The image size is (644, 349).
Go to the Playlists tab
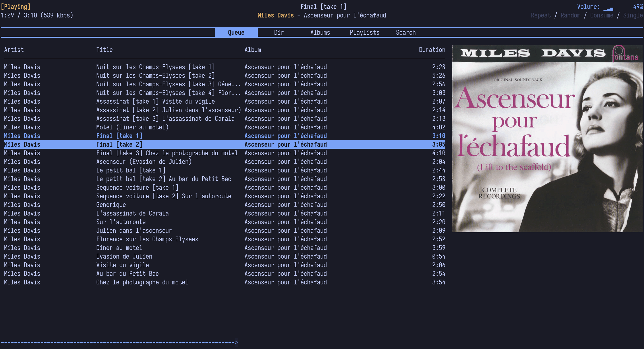[x=364, y=33]
